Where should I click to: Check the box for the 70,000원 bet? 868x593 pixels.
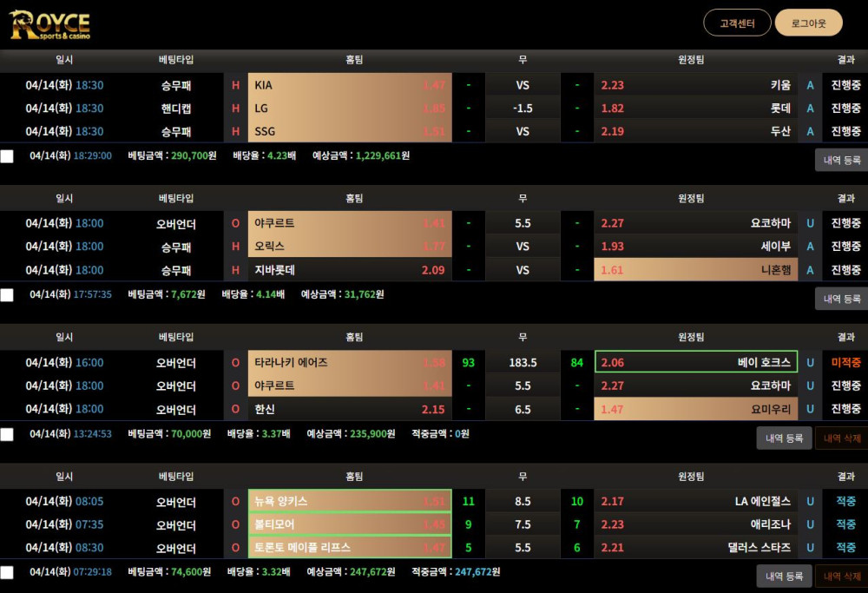pos(7,434)
